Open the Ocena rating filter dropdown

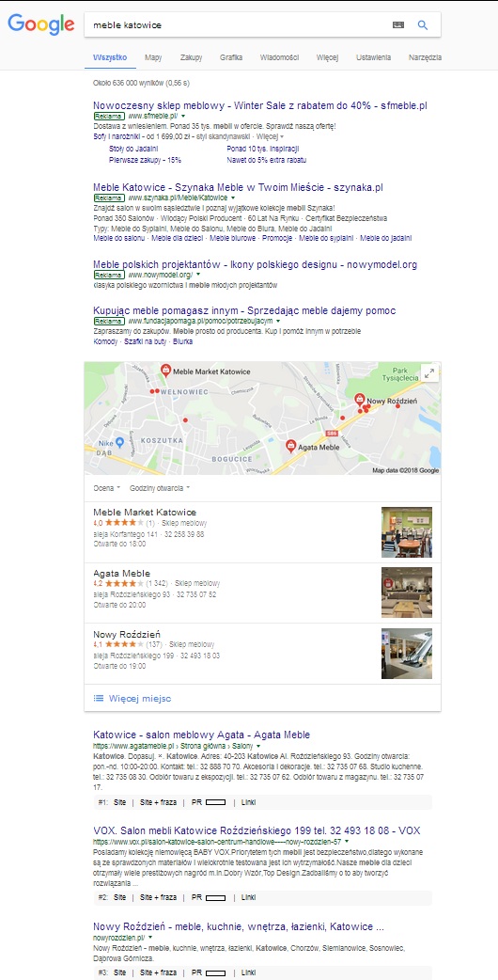coord(107,487)
